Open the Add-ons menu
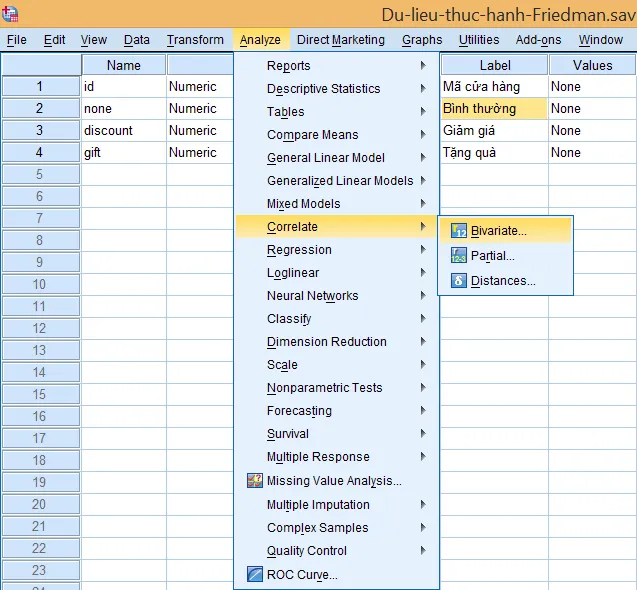Screen dimensions: 637x590 click(538, 40)
